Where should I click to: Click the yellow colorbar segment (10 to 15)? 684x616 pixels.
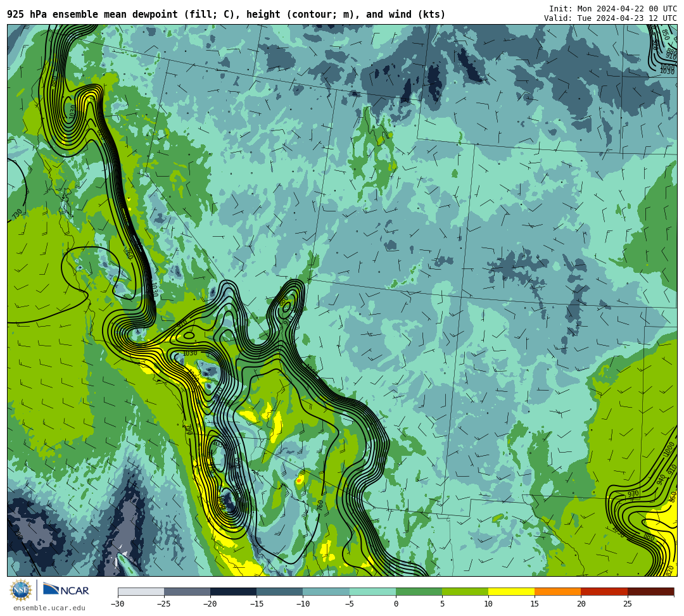(511, 591)
